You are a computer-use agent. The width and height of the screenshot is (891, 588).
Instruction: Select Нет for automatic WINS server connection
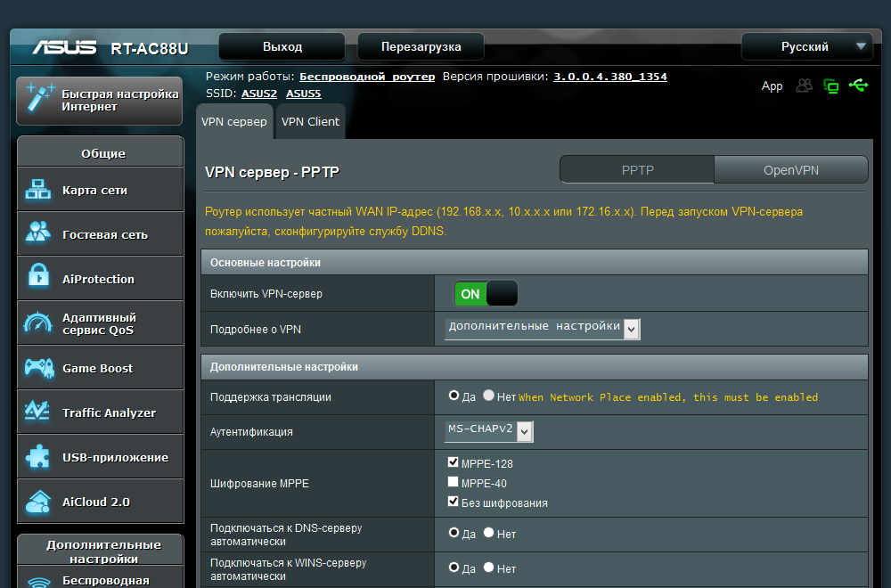click(x=488, y=568)
